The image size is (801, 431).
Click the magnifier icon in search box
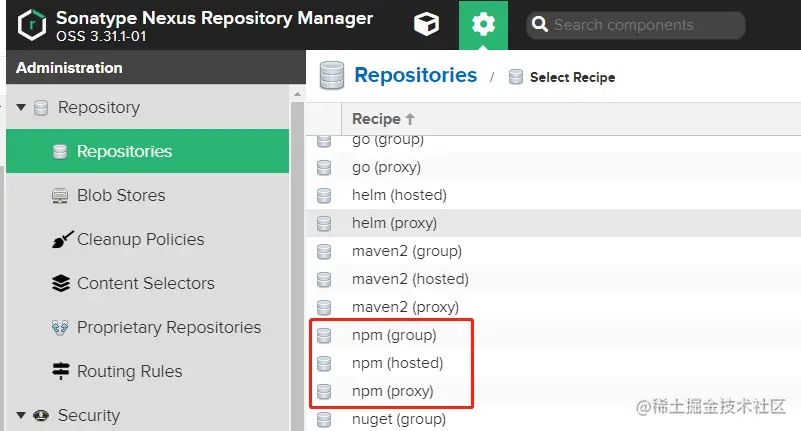(x=539, y=24)
